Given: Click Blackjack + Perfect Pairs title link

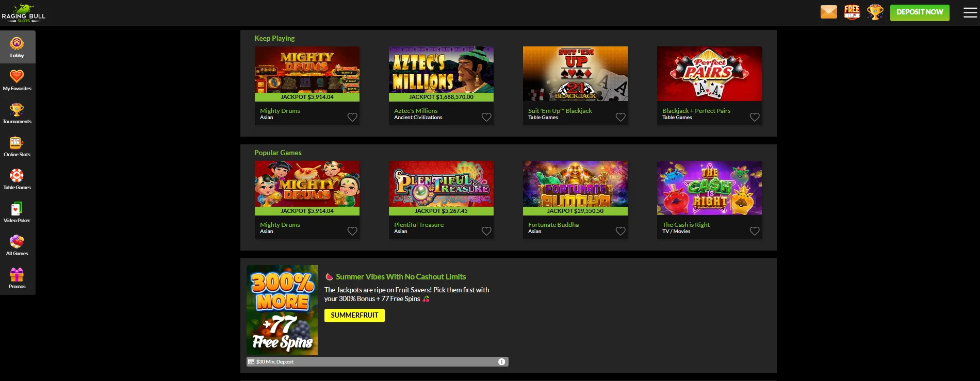Looking at the screenshot, I should click(696, 111).
